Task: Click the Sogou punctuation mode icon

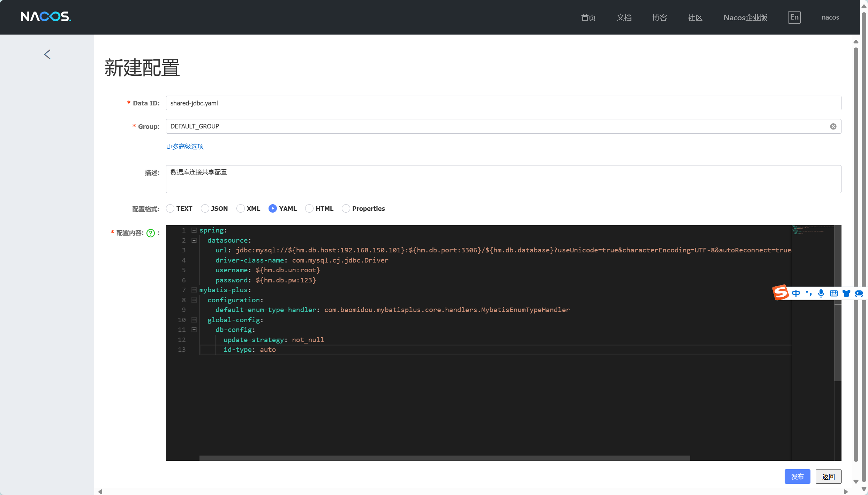Action: click(809, 293)
